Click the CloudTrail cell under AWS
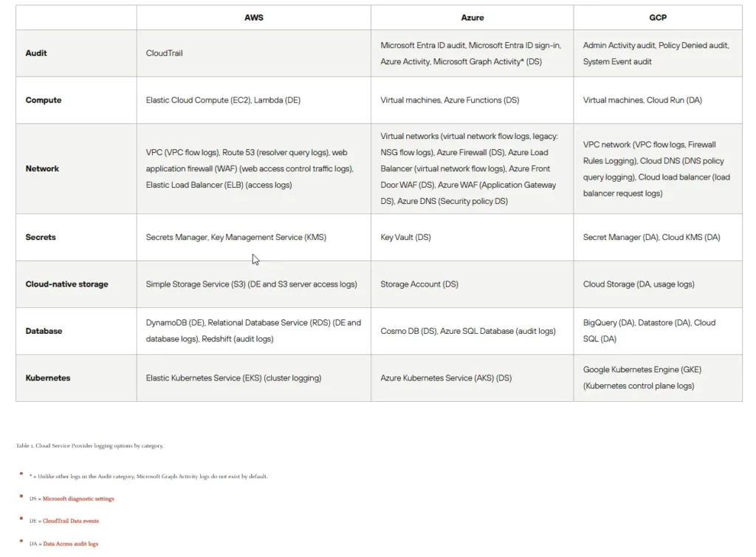756x557 pixels. (x=165, y=53)
